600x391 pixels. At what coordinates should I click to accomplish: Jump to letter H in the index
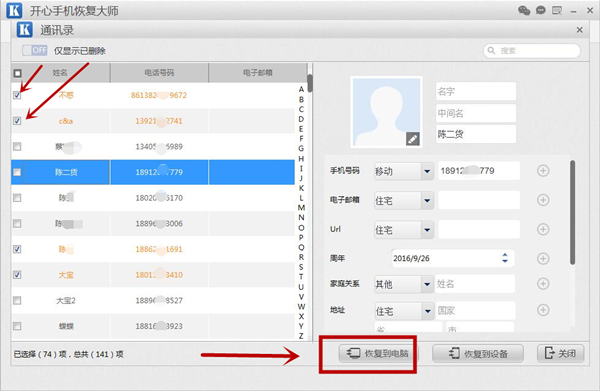(301, 158)
